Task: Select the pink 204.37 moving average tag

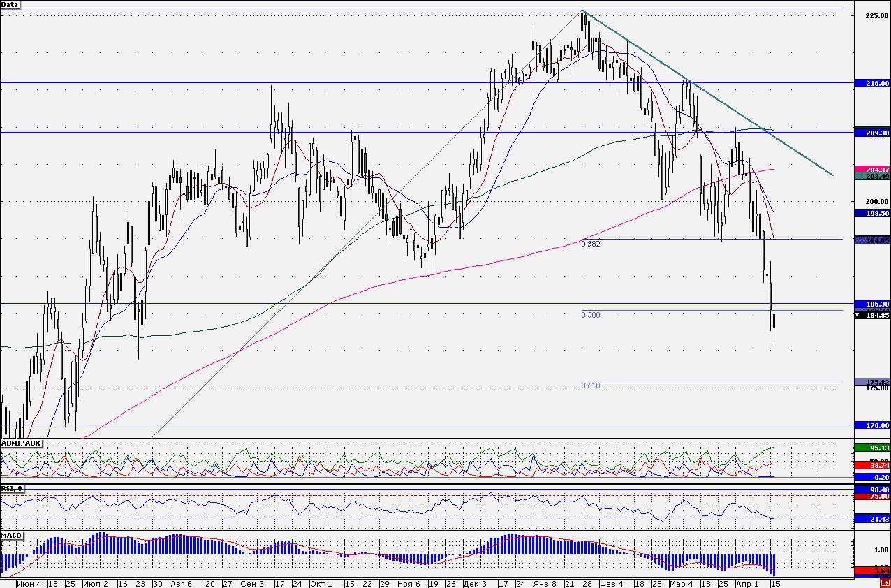Action: pos(872,170)
